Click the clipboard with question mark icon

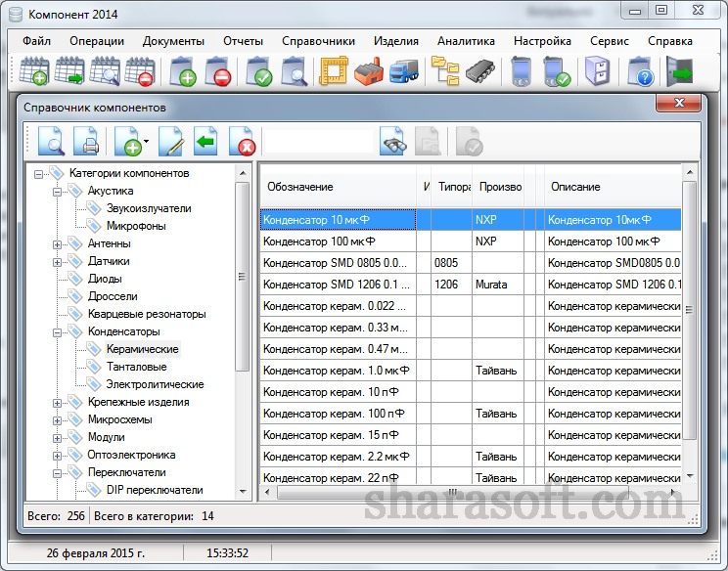tap(640, 71)
